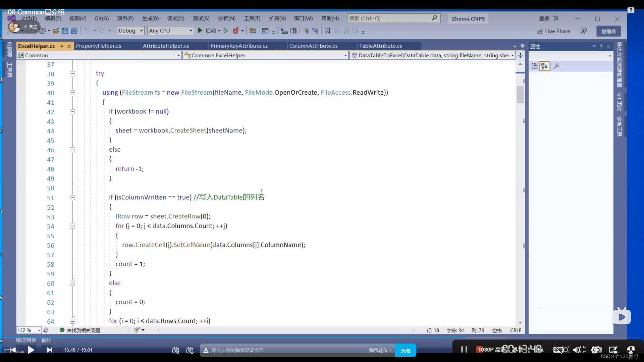
Task: Click the search box 搜索 (Ctrl+Q)
Action: tap(393, 18)
